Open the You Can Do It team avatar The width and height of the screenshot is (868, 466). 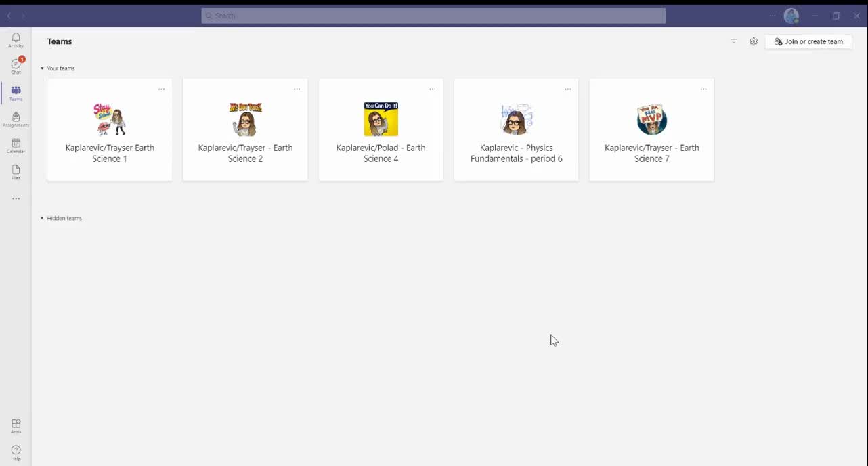pyautogui.click(x=381, y=119)
